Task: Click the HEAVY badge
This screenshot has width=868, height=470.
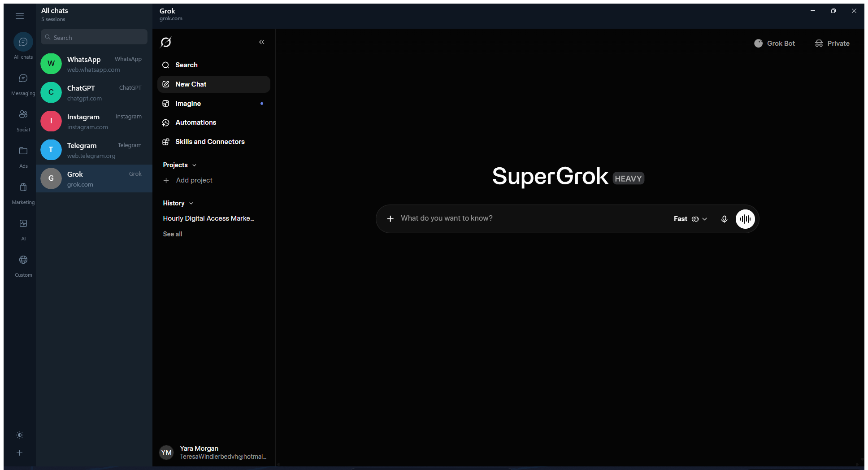Action: pos(628,178)
